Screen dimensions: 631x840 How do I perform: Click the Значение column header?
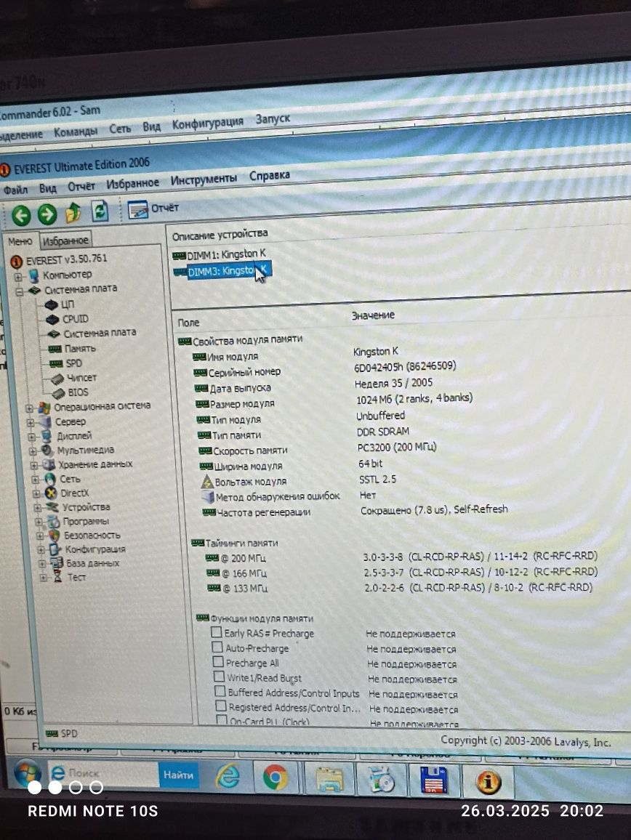[373, 315]
